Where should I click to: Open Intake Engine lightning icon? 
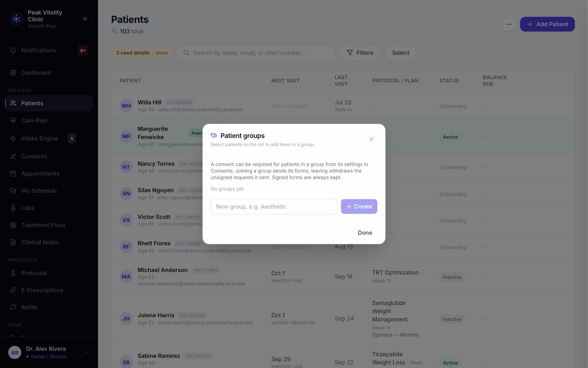pos(13,138)
